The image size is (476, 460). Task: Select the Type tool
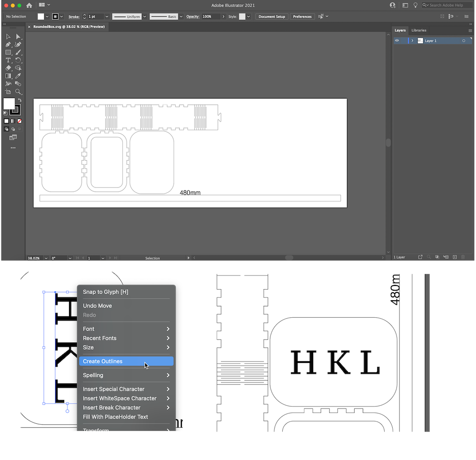pyautogui.click(x=8, y=60)
